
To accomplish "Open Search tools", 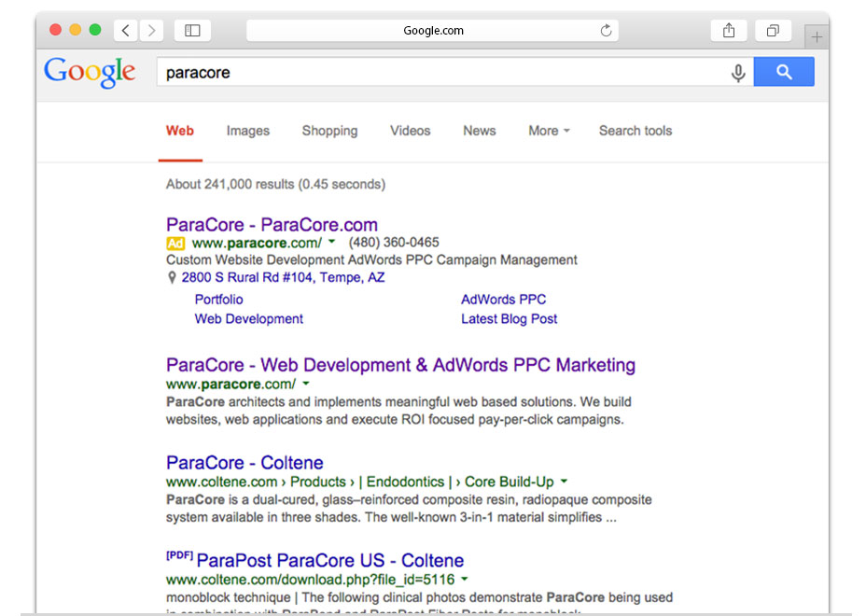I will point(636,131).
